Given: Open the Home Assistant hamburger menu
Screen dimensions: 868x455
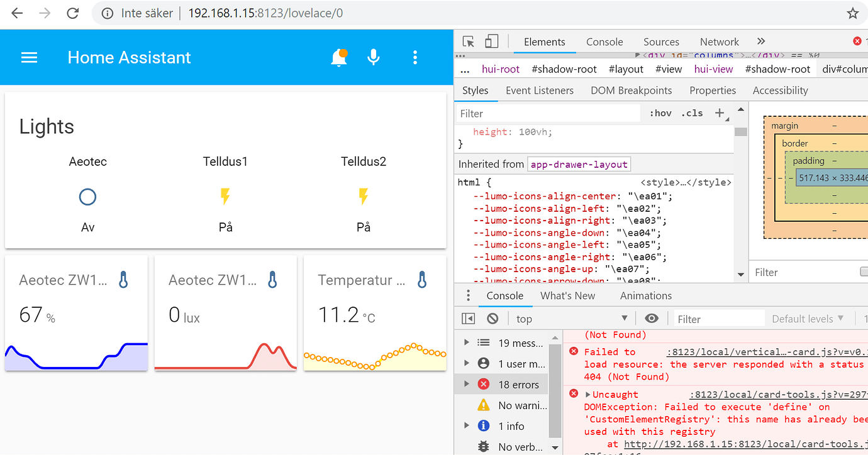Looking at the screenshot, I should [30, 58].
